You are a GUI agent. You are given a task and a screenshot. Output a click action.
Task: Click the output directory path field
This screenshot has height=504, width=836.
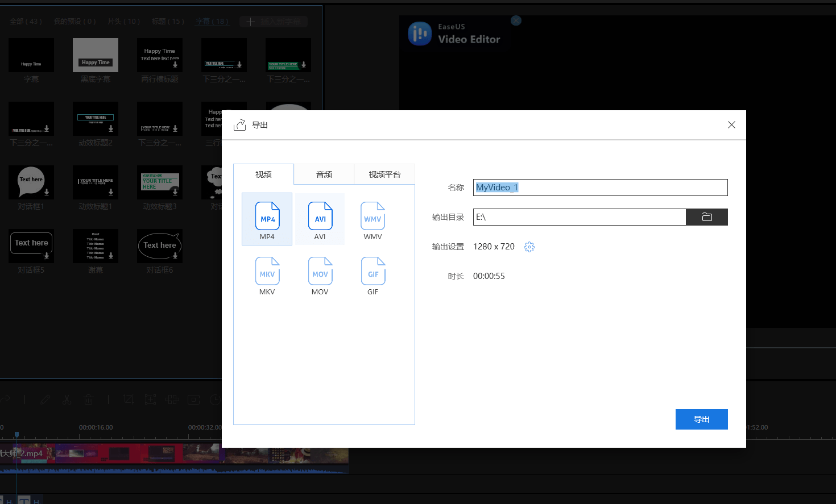(579, 217)
